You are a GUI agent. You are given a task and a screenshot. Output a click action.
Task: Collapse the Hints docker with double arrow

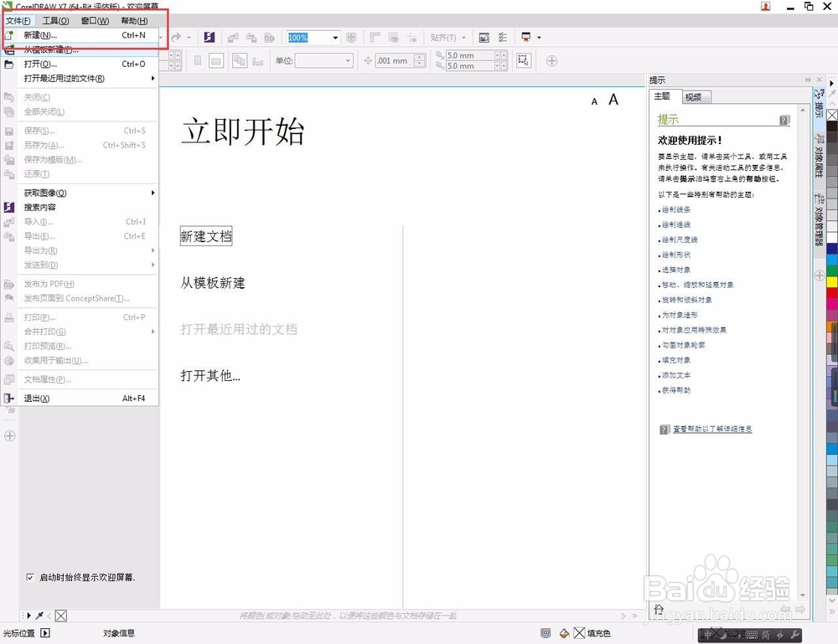tap(808, 80)
